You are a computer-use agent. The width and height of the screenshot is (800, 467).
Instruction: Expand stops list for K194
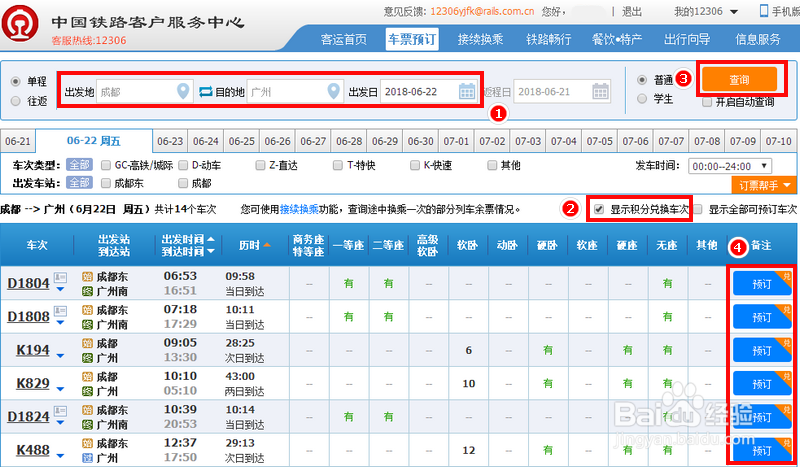point(61,356)
